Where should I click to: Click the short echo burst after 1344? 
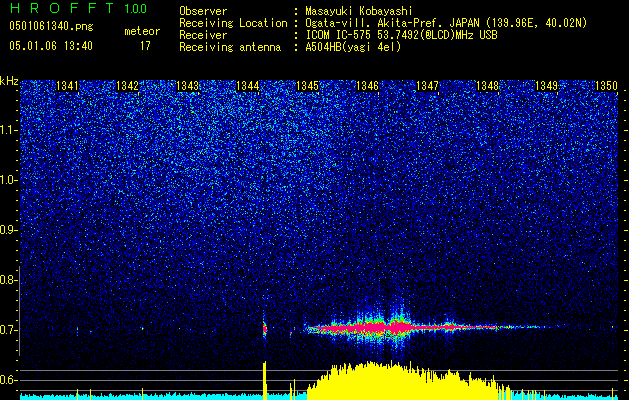point(265,329)
